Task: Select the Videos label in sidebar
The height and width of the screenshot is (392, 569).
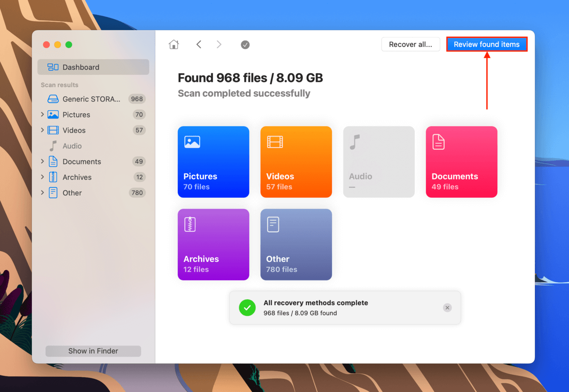Action: click(x=74, y=130)
